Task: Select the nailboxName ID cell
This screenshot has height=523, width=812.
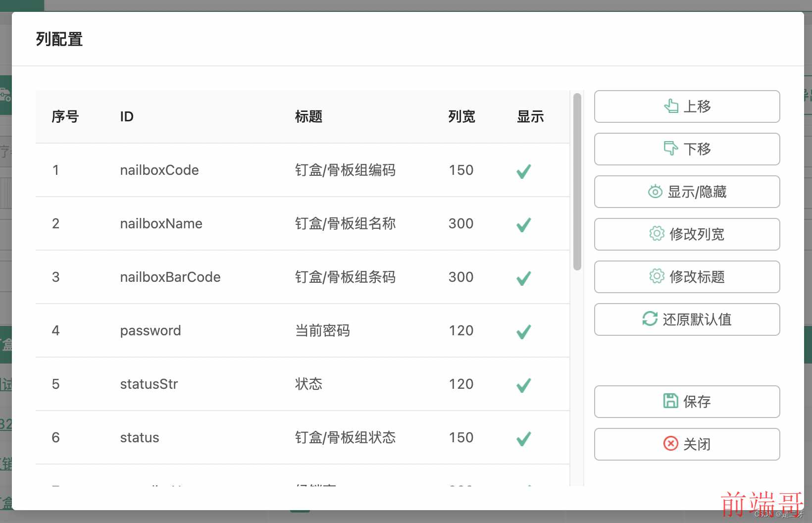Action: pos(161,223)
